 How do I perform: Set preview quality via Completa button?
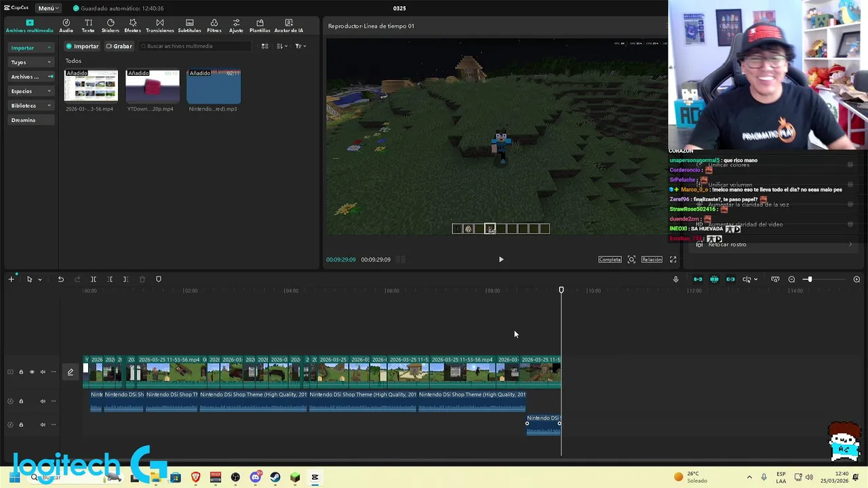point(610,260)
